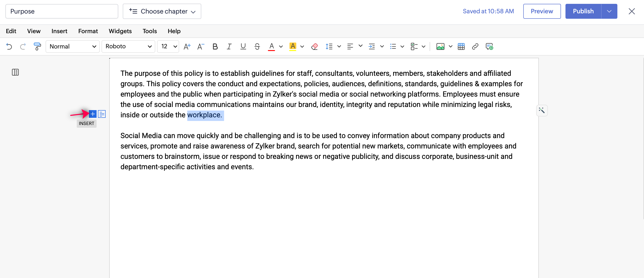Click the Preview button
644x278 pixels.
point(542,12)
